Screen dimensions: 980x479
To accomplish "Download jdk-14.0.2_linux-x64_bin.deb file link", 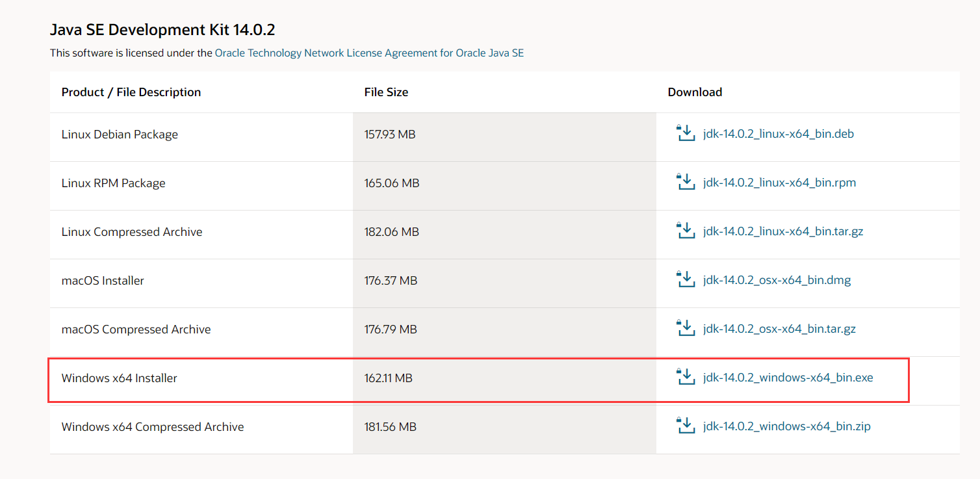I will [x=779, y=135].
